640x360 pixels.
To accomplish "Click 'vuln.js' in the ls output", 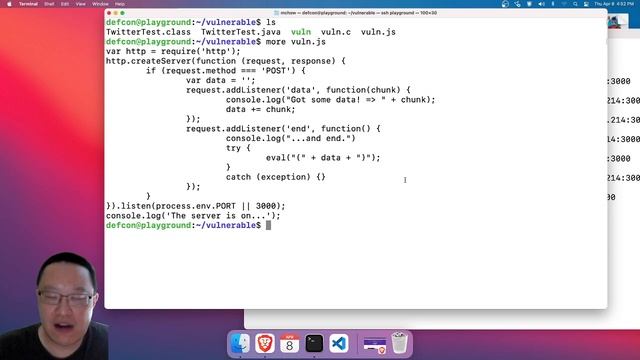I will [x=378, y=32].
